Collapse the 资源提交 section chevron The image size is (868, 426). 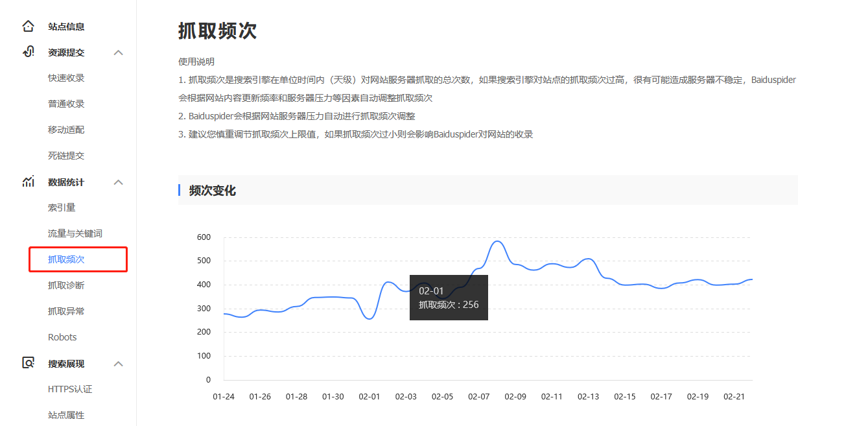(119, 53)
